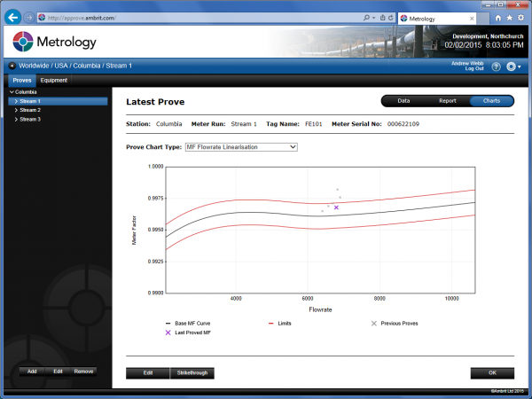Click the search magnifier in address bar
The width and height of the screenshot is (532, 399).
366,18
